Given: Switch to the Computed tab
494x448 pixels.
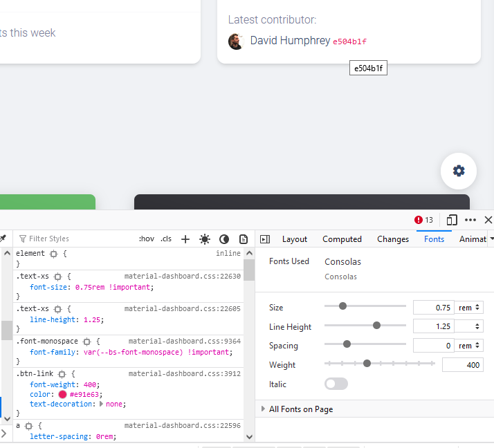Looking at the screenshot, I should click(342, 239).
